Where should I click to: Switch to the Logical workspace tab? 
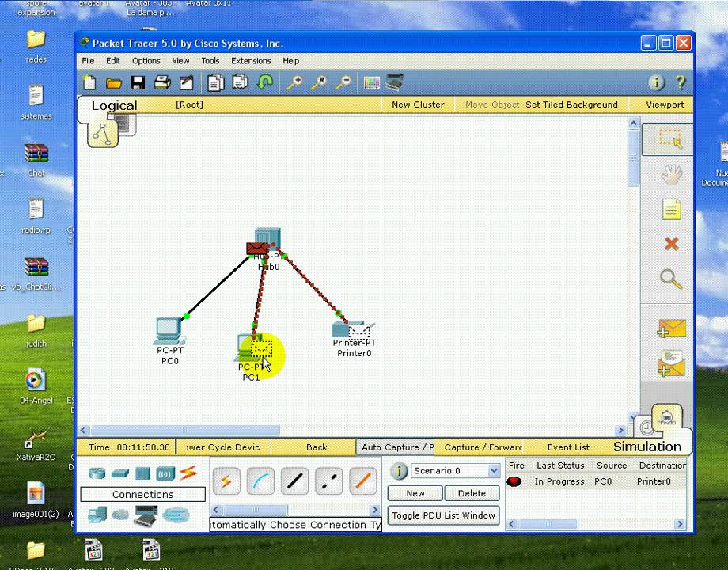[114, 105]
